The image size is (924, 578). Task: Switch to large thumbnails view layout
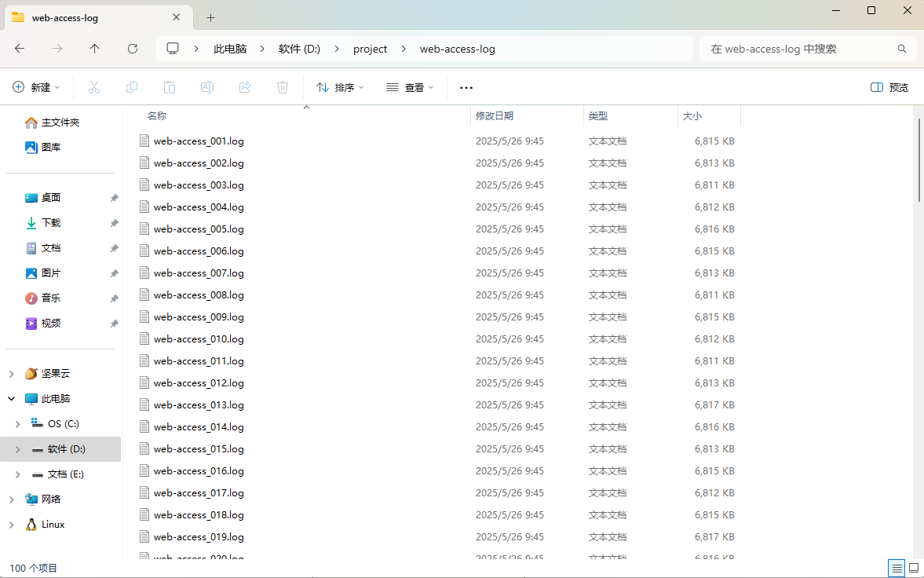[914, 568]
